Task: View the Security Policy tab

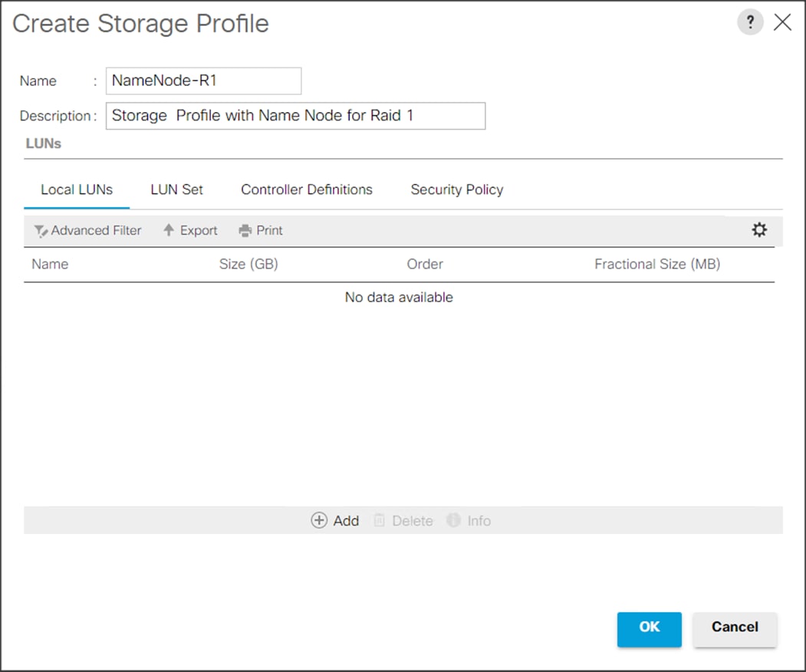Action: (x=456, y=189)
